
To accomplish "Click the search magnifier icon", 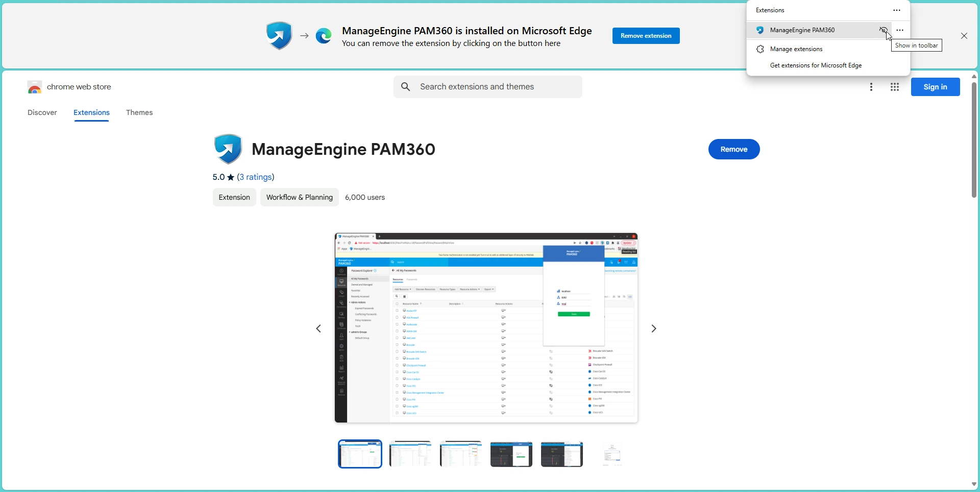I will point(406,87).
